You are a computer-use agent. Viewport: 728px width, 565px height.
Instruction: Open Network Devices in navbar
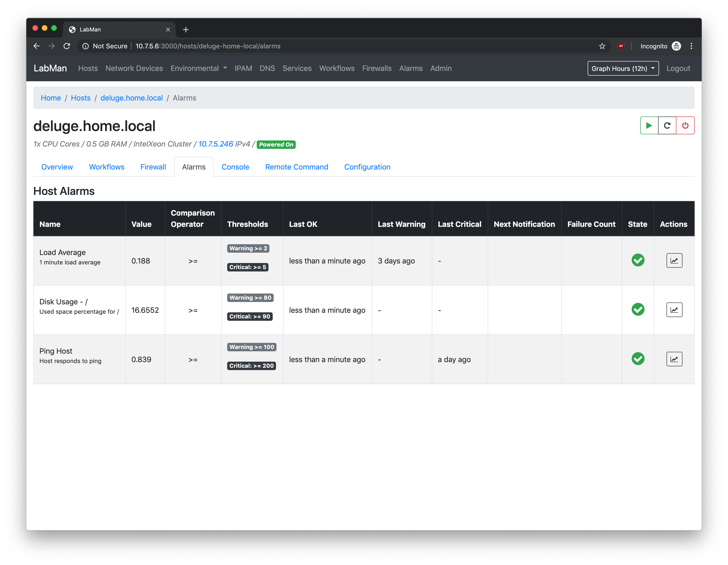click(x=134, y=68)
